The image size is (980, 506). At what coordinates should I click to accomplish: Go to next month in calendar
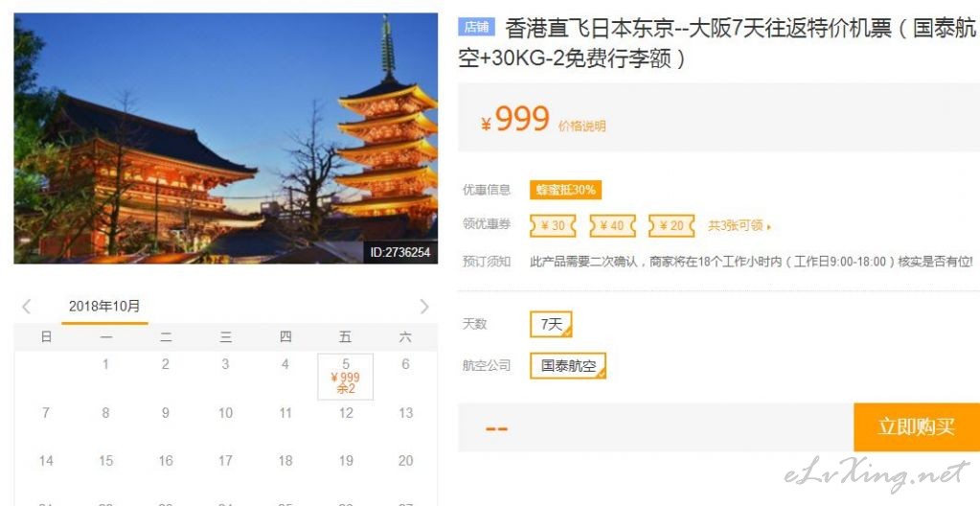click(x=424, y=307)
